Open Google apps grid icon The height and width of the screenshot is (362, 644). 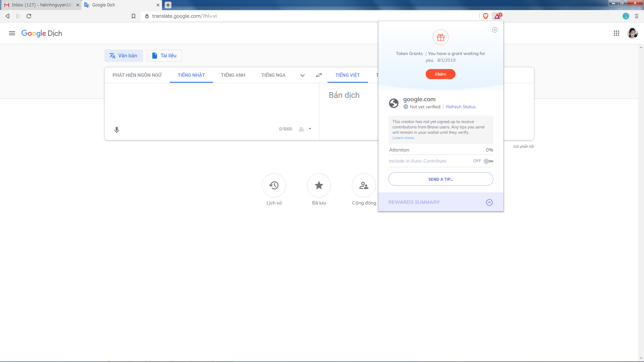[616, 33]
